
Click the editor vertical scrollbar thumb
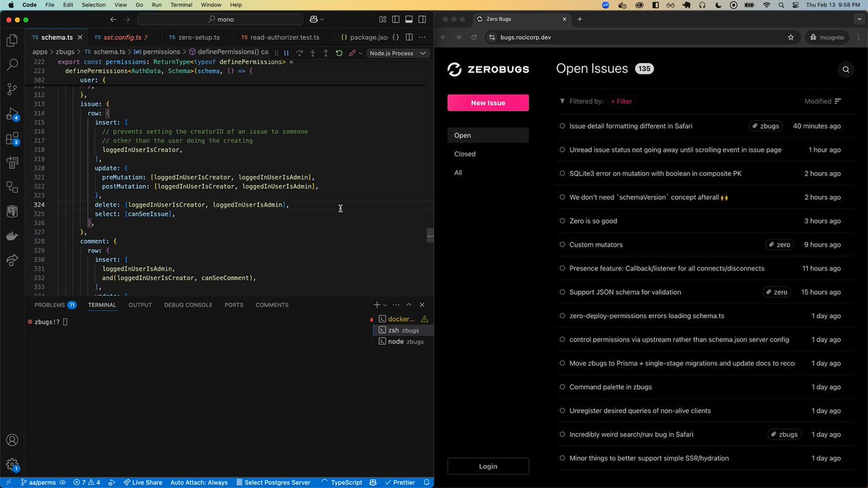pos(430,236)
